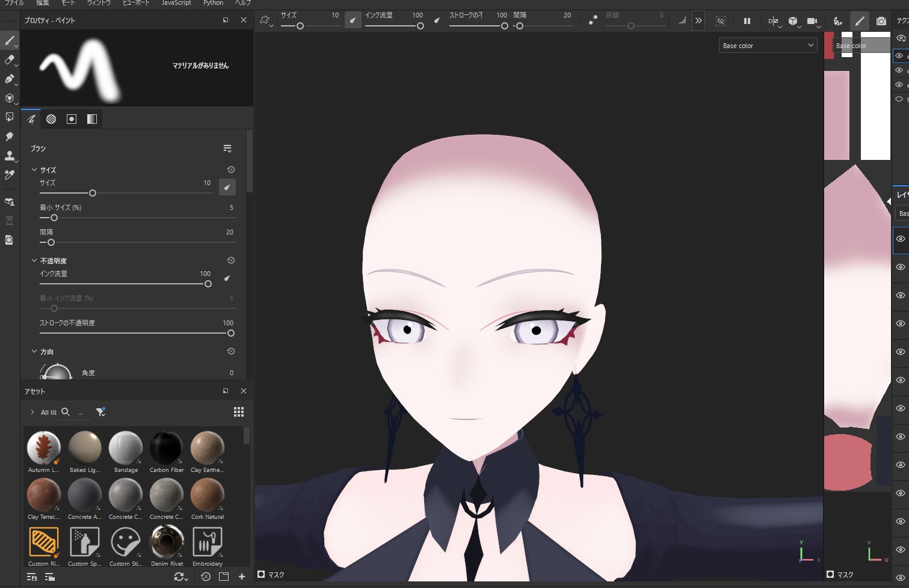Undock the プロパティ - ペイント panel
Screen dimensions: 909x588
click(226, 20)
